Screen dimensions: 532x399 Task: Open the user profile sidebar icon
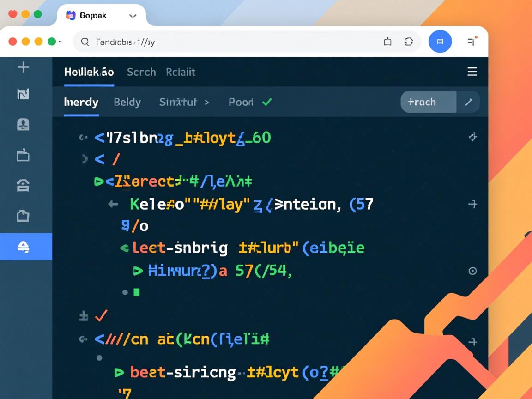pos(23,124)
